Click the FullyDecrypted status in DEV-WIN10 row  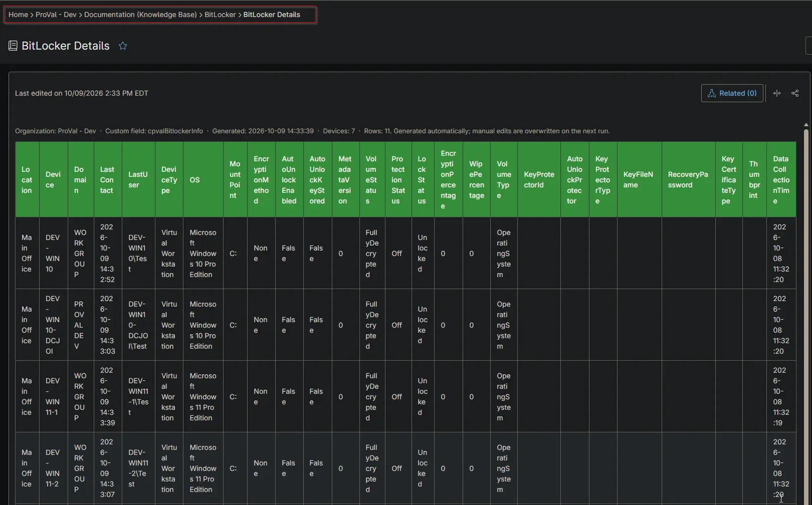[372, 254]
